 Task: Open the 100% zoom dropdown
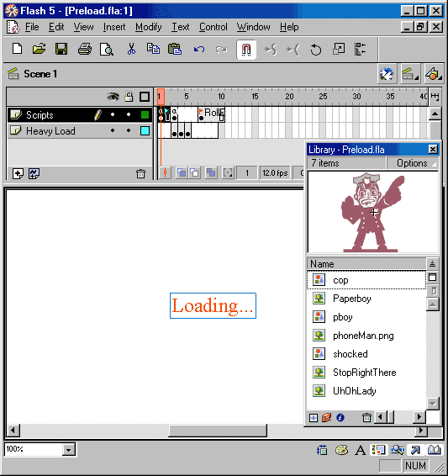[69, 449]
